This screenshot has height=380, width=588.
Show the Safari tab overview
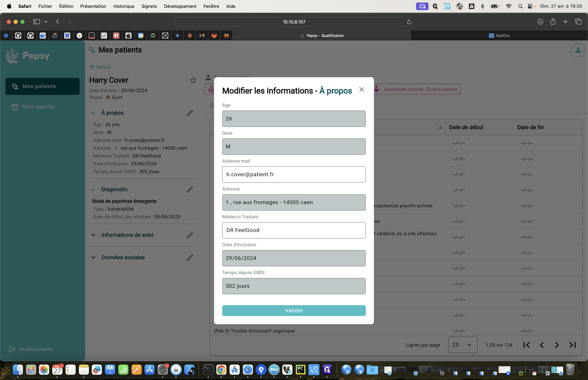578,22
